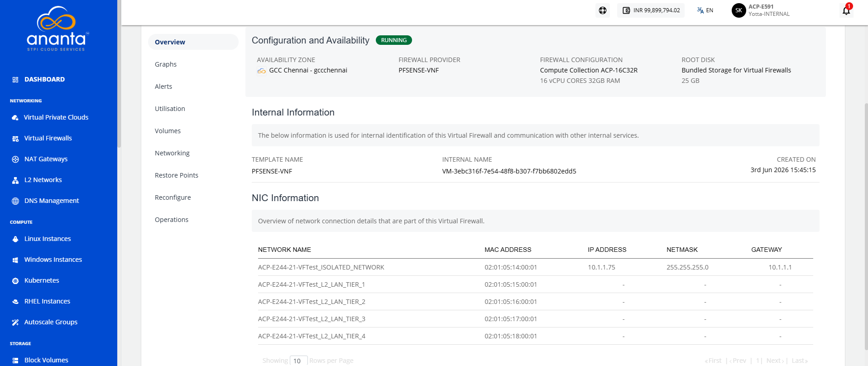This screenshot has width=868, height=366.
Task: Click the L2 Networks icon
Action: pyautogui.click(x=15, y=180)
